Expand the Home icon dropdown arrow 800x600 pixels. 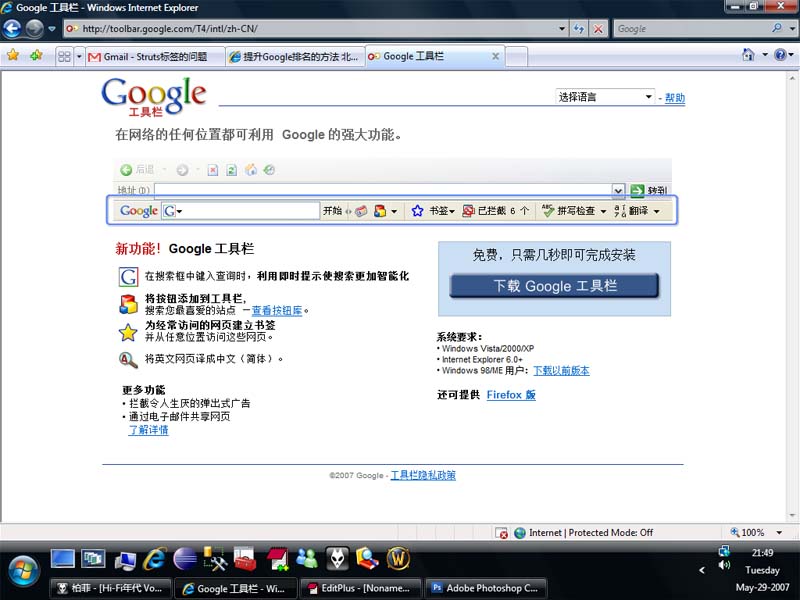click(765, 55)
